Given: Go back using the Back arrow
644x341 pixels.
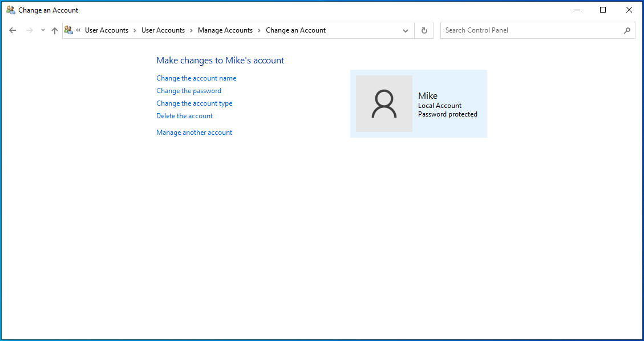Looking at the screenshot, I should point(13,30).
